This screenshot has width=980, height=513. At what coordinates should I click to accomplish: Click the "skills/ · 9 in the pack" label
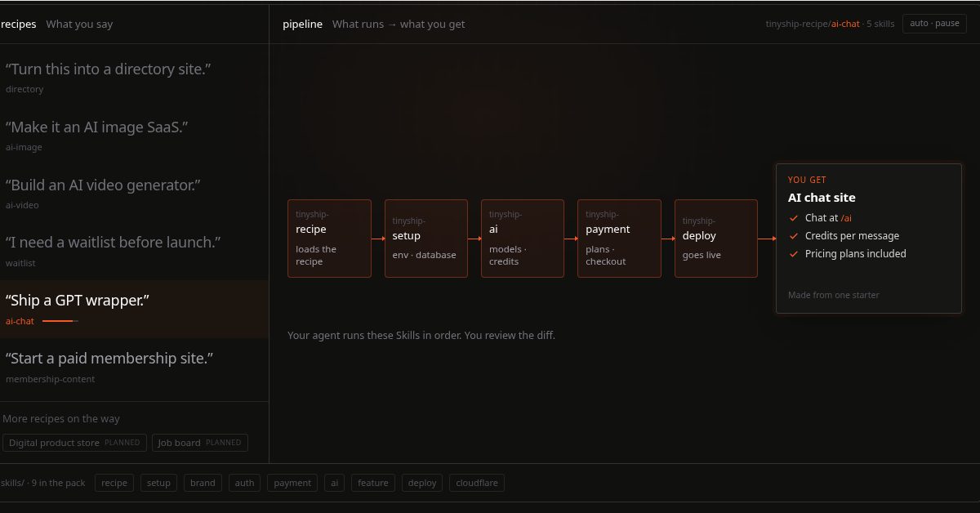(x=42, y=483)
